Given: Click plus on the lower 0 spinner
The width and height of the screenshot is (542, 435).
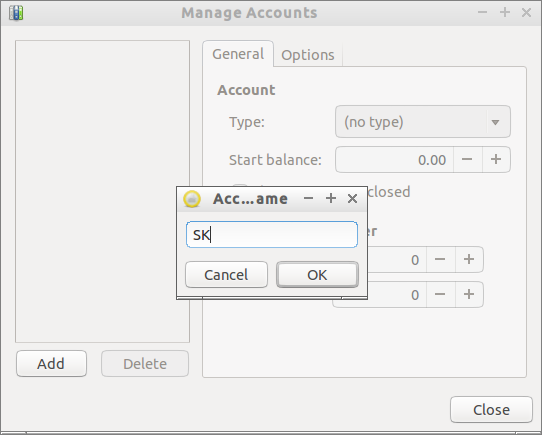Looking at the screenshot, I should click(469, 294).
